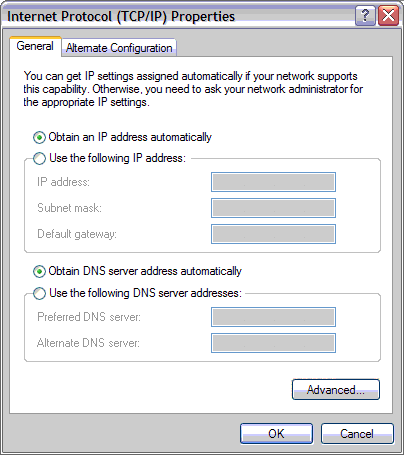Close the TCP/IP Properties dialog
The image size is (404, 455).
[388, 15]
